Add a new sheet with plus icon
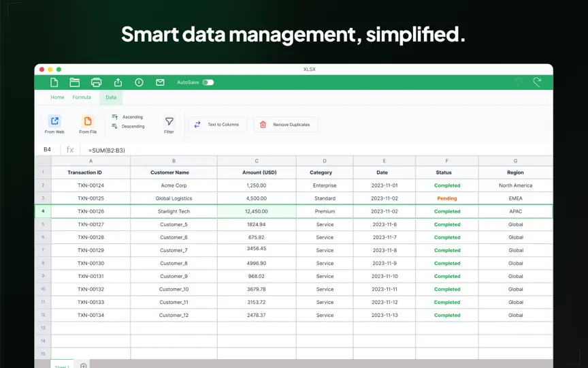The image size is (588, 368). [84, 365]
